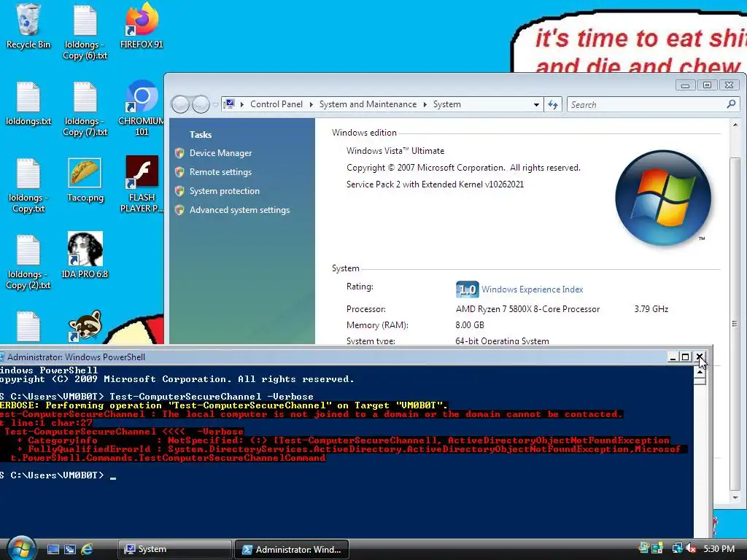Open Advanced system settings link
747x560 pixels.
(x=239, y=210)
